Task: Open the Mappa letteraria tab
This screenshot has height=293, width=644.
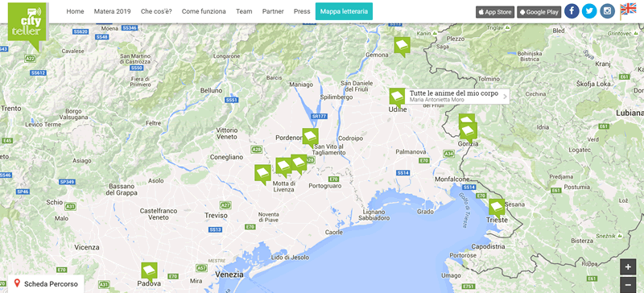Action: (344, 11)
